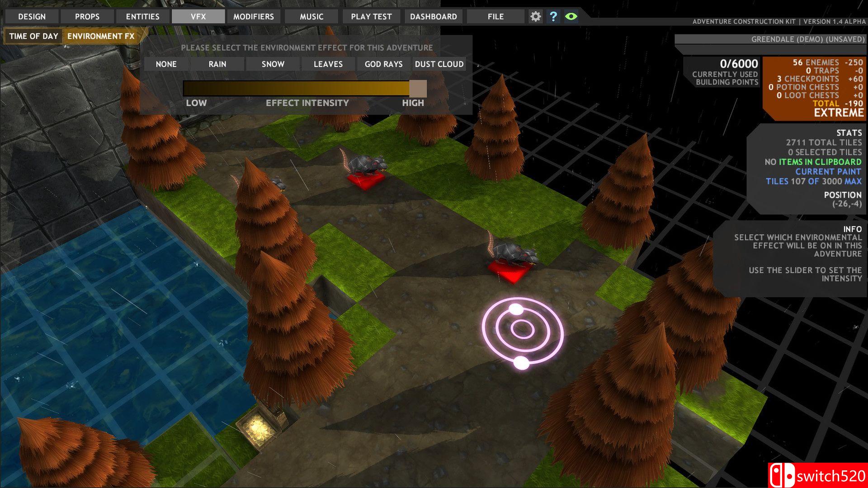Open the Modifiers tab
Screen dimensions: 868x488
coord(253,17)
